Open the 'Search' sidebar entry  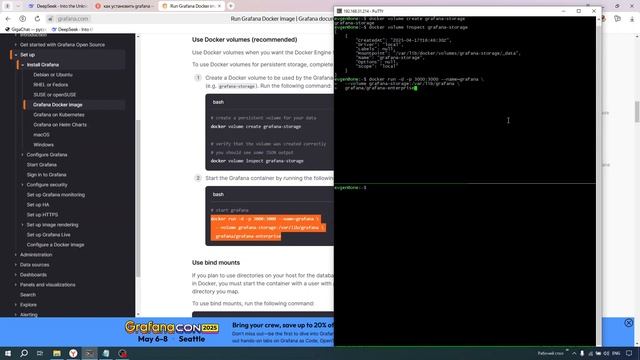pyautogui.click(x=28, y=295)
